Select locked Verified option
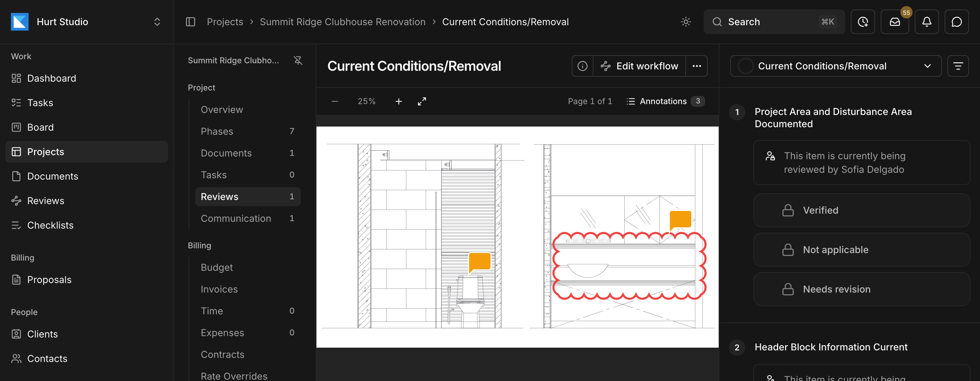The image size is (980, 381). pos(861,210)
